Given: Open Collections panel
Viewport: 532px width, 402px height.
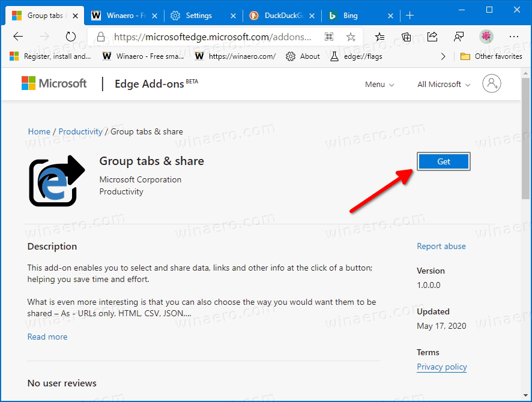Looking at the screenshot, I should tap(406, 37).
